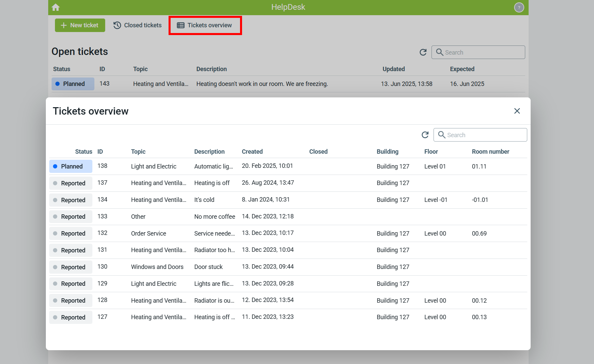Sort overview table by Building column
This screenshot has width=594, height=364.
pos(387,152)
